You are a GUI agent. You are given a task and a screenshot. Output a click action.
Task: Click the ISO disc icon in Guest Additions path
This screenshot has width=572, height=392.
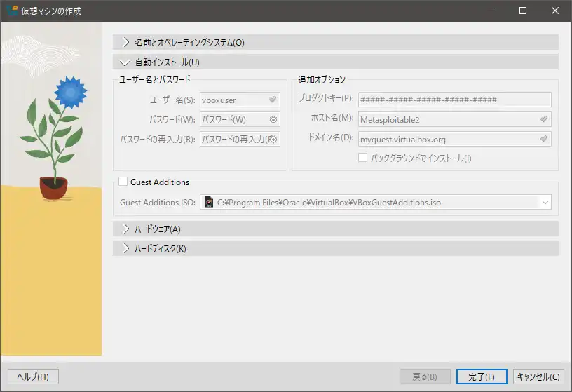point(209,202)
